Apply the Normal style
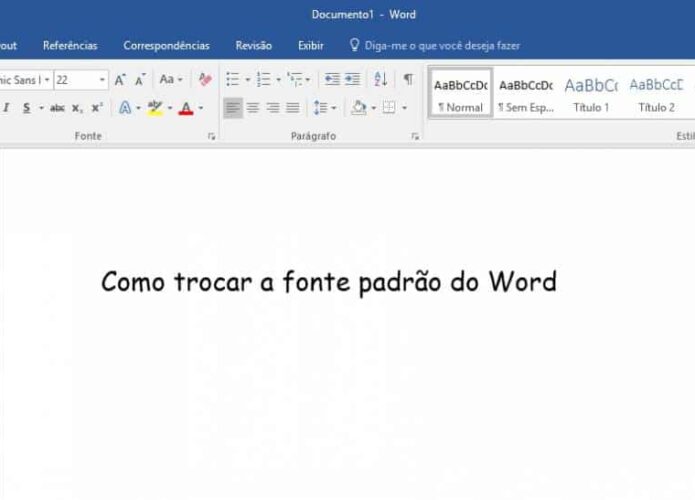This screenshot has height=500, width=695. [x=461, y=93]
